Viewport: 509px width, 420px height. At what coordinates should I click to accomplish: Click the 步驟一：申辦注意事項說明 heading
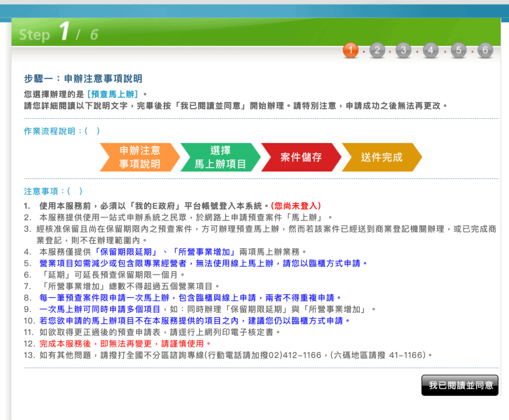(83, 79)
